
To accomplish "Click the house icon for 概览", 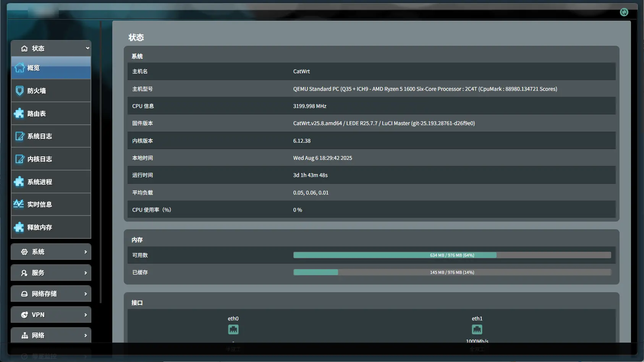I will pos(19,68).
